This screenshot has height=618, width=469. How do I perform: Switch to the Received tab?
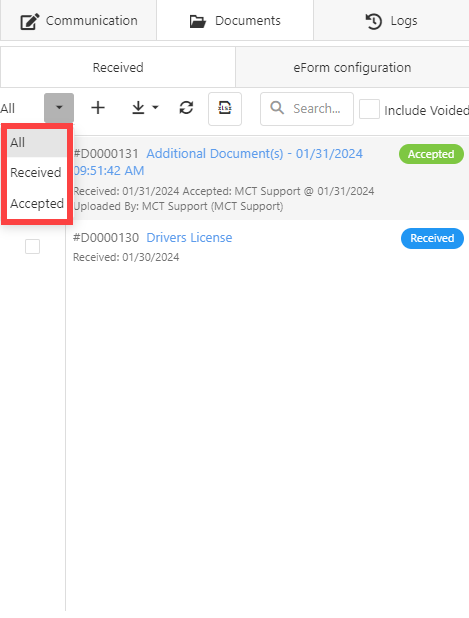(x=118, y=67)
